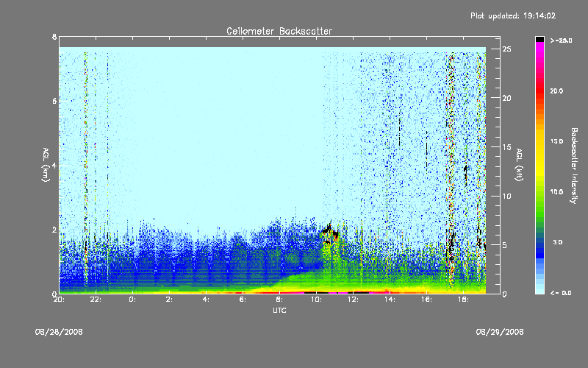Click the "20:" UTC time tick
The width and height of the screenshot is (588, 368).
pyautogui.click(x=59, y=300)
